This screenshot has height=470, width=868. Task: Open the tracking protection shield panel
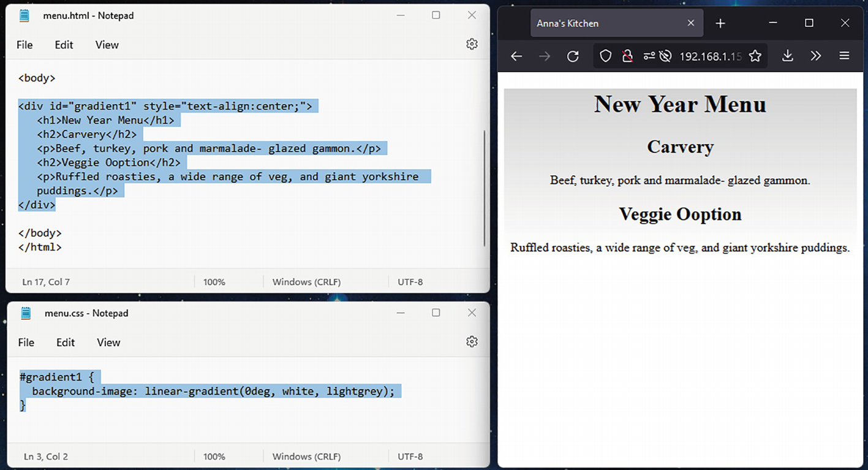[605, 56]
